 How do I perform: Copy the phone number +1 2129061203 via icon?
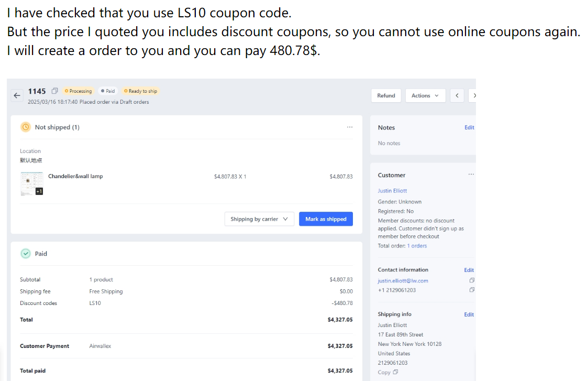coord(472,290)
